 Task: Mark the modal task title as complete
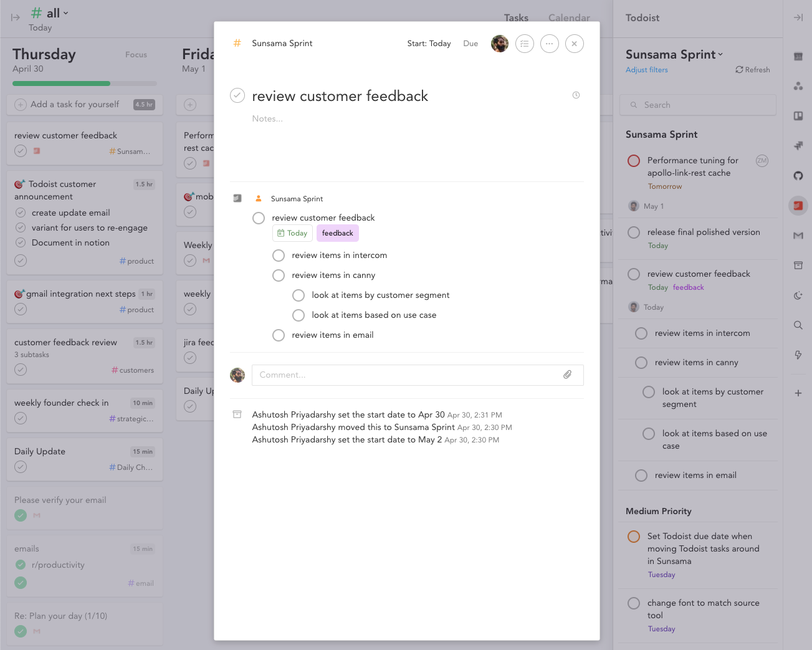(237, 95)
